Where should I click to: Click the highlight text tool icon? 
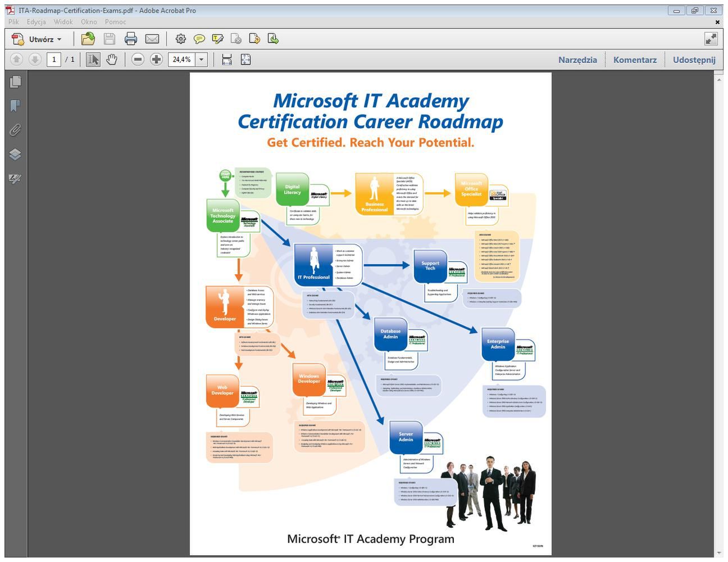[x=218, y=39]
